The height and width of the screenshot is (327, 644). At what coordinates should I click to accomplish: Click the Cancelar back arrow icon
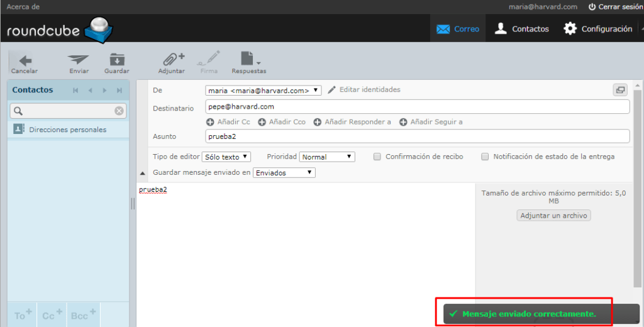(25, 61)
